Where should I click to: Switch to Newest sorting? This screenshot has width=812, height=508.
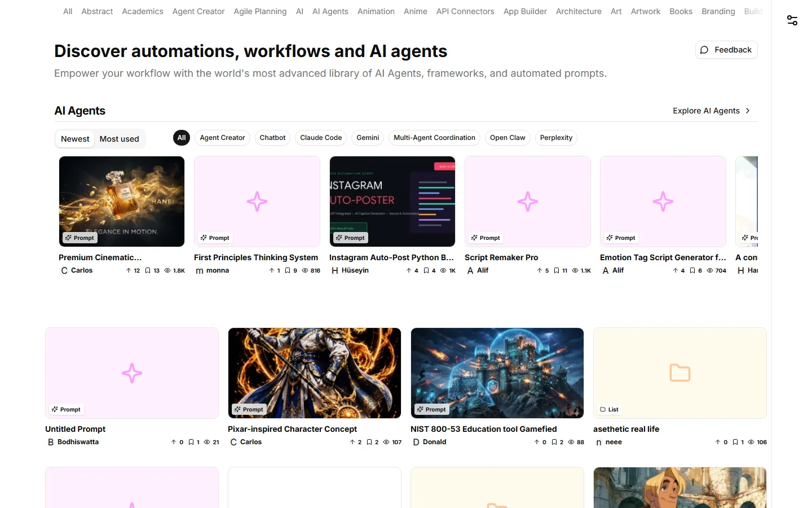(x=75, y=139)
